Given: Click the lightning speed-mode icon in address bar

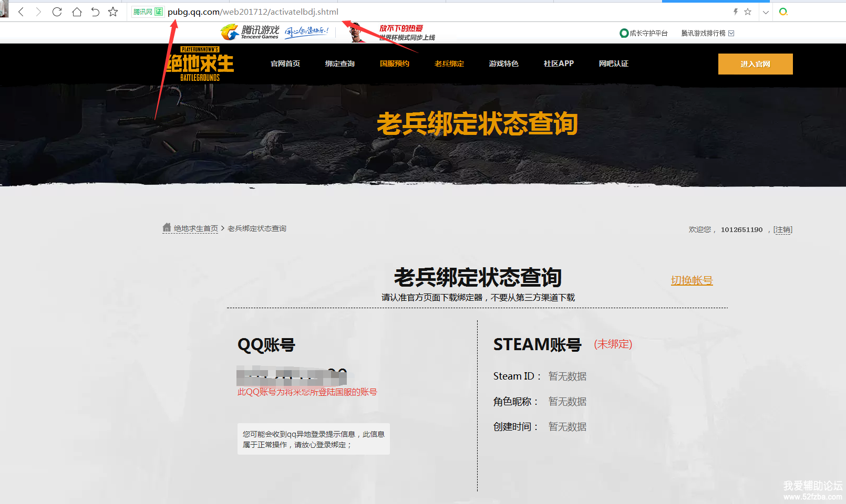Looking at the screenshot, I should coord(736,12).
